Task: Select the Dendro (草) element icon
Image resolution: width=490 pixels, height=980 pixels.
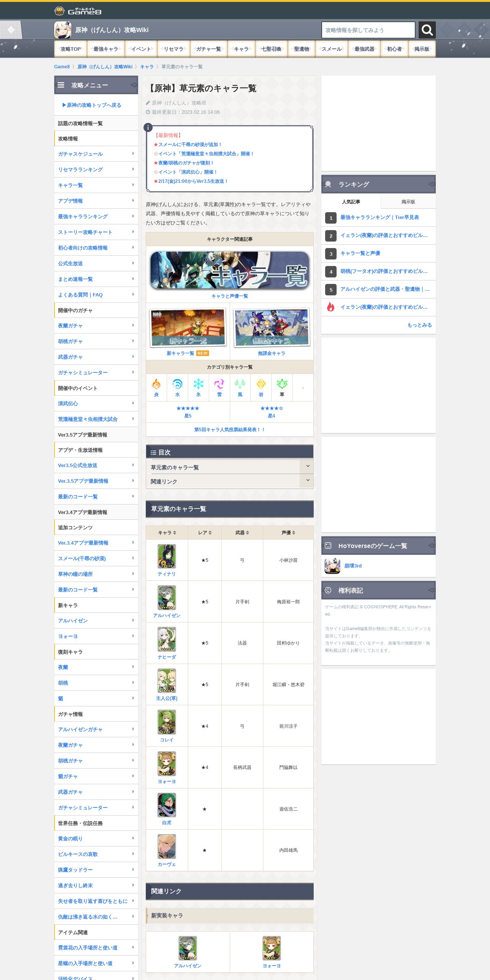Action: (282, 384)
